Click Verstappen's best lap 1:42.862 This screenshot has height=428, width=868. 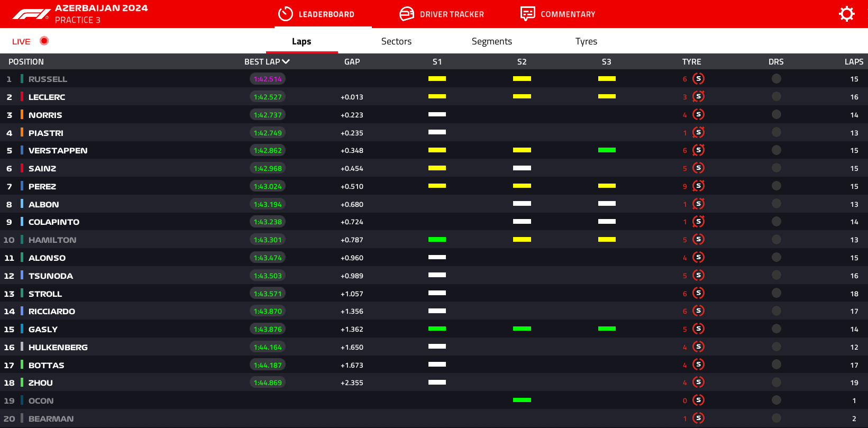[x=268, y=150]
